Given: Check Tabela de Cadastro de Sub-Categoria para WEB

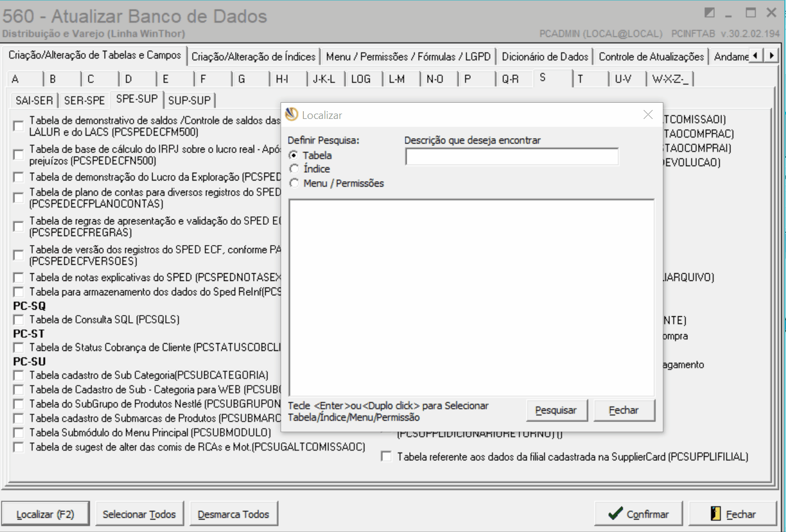Looking at the screenshot, I should click(19, 390).
